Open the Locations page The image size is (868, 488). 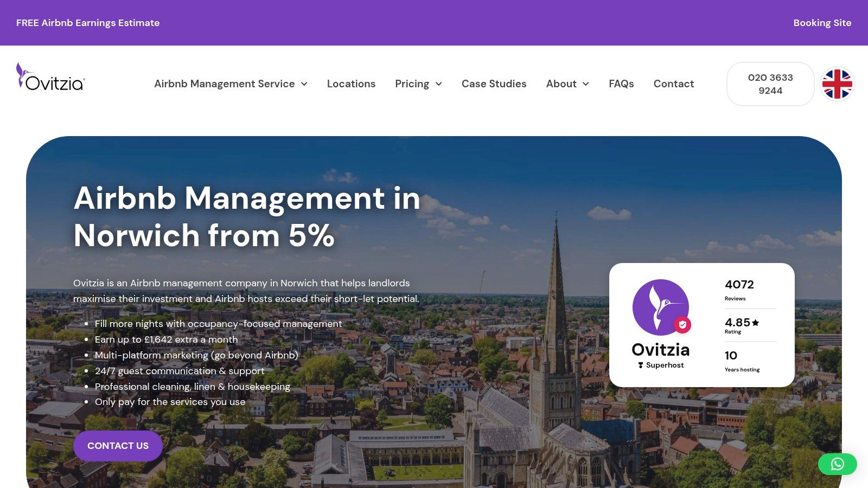(x=351, y=84)
